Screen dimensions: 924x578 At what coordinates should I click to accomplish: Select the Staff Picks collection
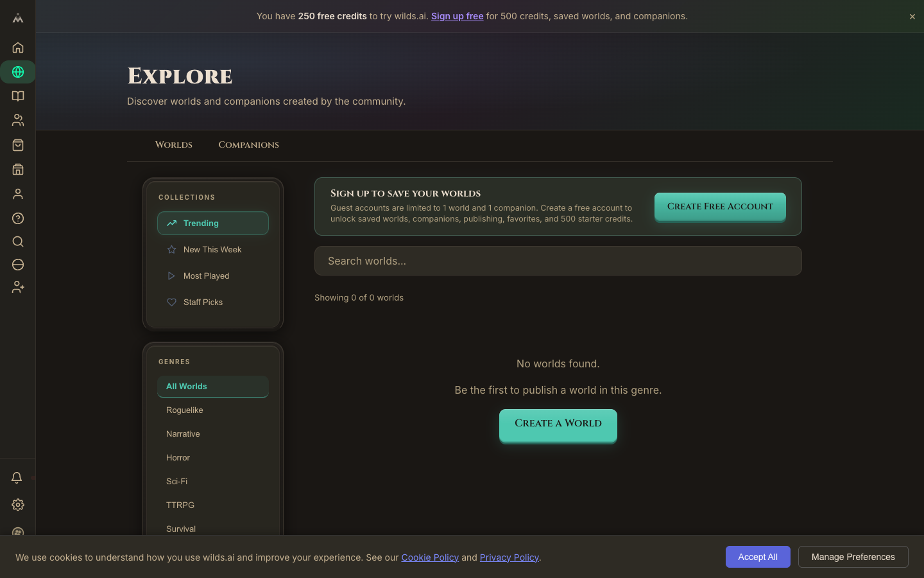(x=213, y=302)
